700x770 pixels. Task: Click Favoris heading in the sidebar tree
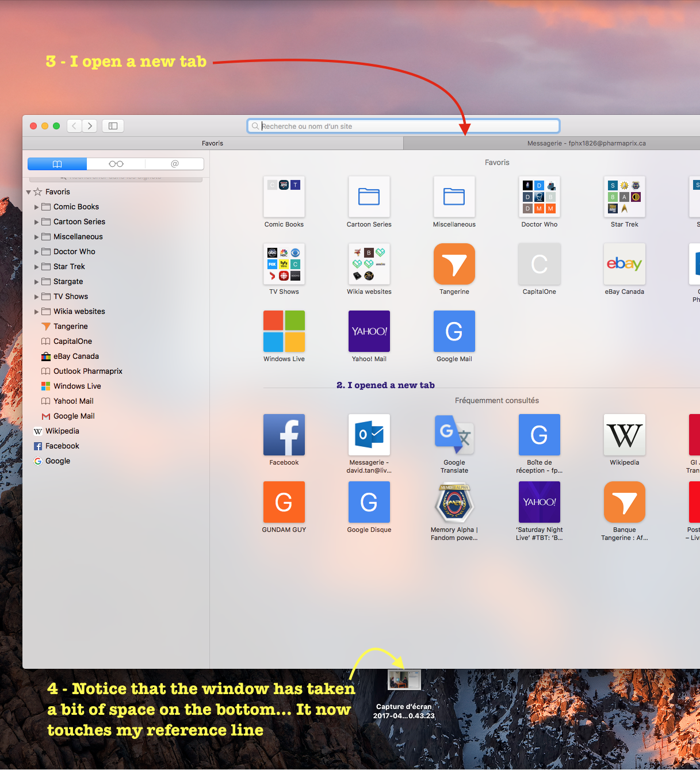(x=58, y=192)
